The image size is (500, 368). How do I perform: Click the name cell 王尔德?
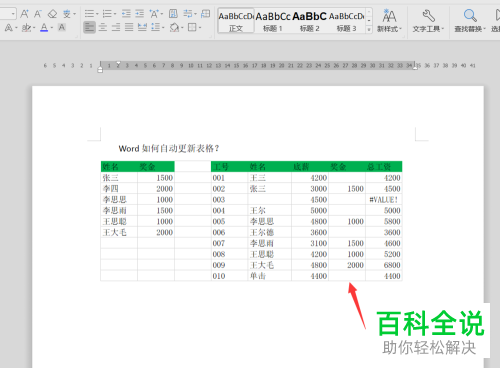(x=270, y=232)
